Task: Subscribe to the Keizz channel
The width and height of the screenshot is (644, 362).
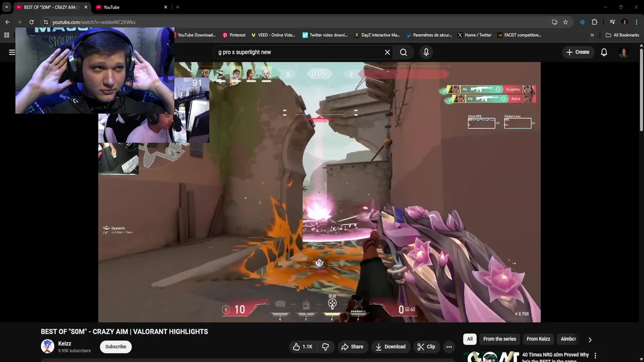Action: pyautogui.click(x=116, y=346)
